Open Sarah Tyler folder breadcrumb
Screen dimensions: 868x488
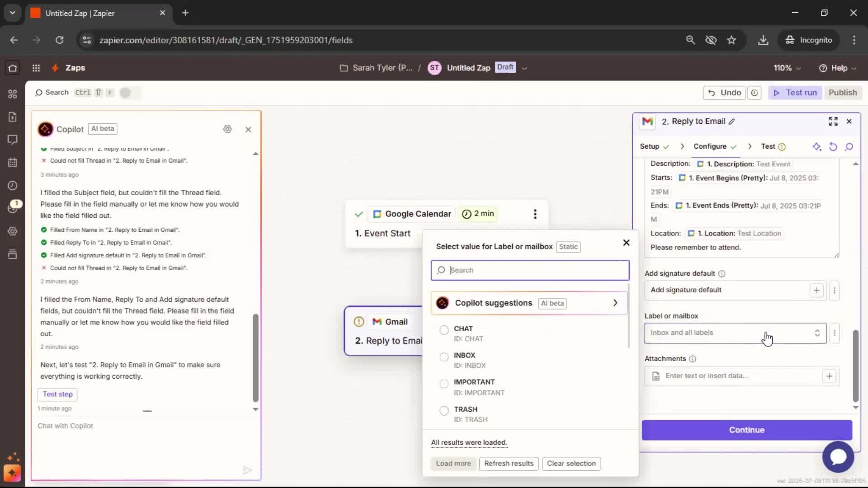tap(376, 68)
